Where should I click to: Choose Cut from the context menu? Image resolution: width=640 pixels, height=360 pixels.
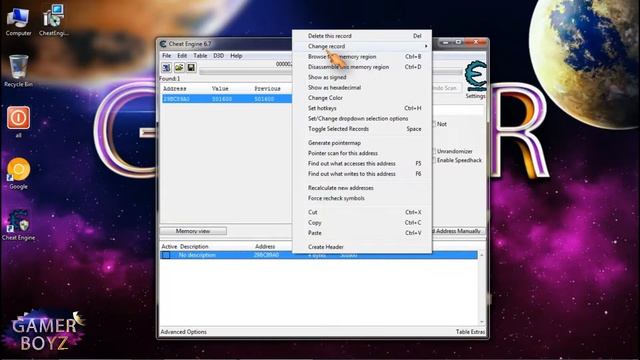pyautogui.click(x=362, y=212)
